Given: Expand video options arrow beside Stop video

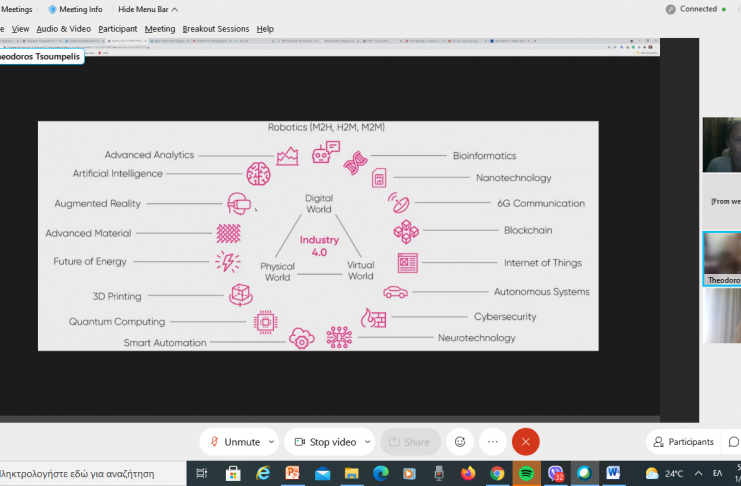Looking at the screenshot, I should click(368, 442).
